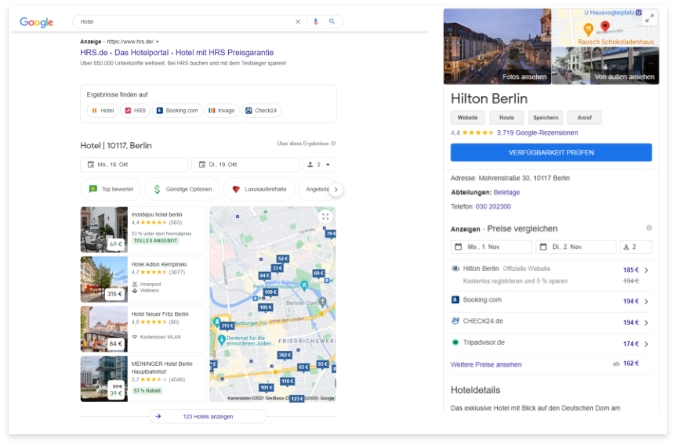Open the monbijou hotel berlin thumbnail
The width and height of the screenshot is (676, 446).
104,229
